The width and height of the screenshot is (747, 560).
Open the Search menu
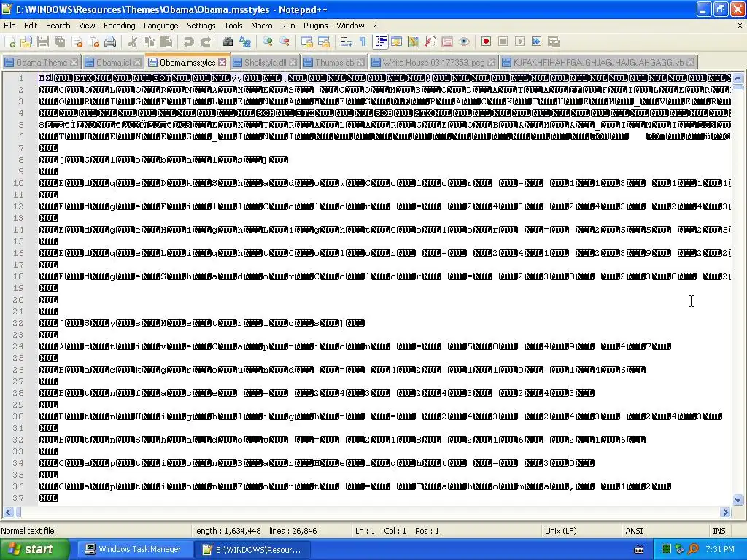pyautogui.click(x=58, y=26)
